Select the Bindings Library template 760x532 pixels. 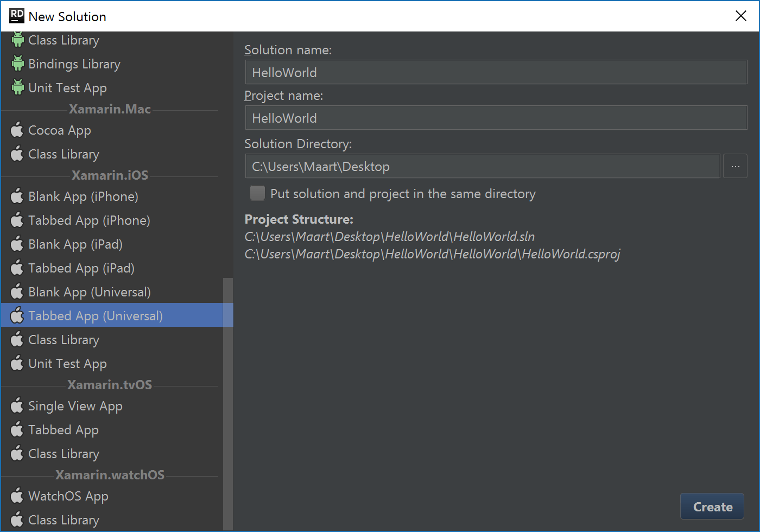point(112,64)
